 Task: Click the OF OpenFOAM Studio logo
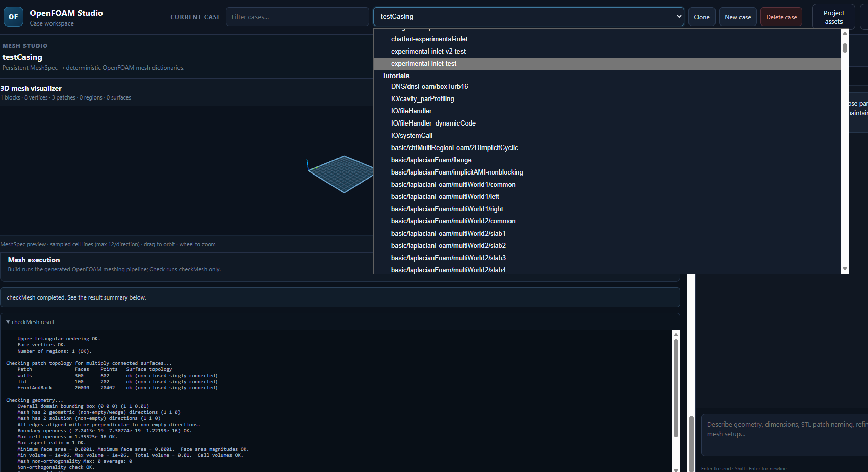pos(13,17)
